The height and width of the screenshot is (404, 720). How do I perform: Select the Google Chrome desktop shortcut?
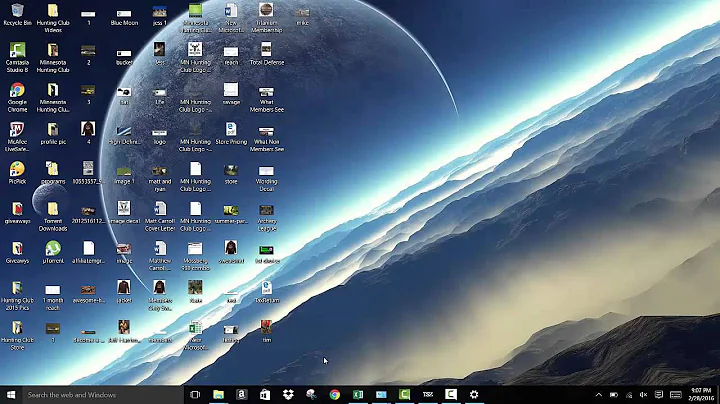(17, 97)
